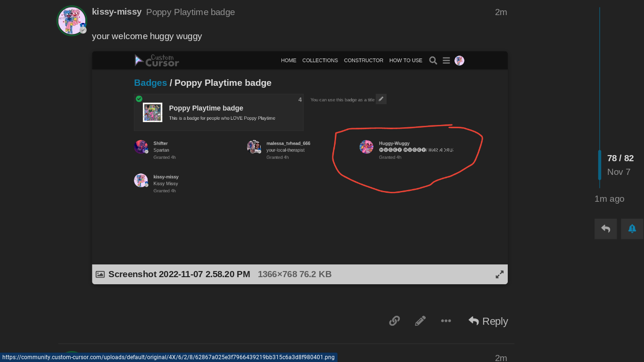
Task: Open the three-dots more actions menu
Action: pos(446,321)
